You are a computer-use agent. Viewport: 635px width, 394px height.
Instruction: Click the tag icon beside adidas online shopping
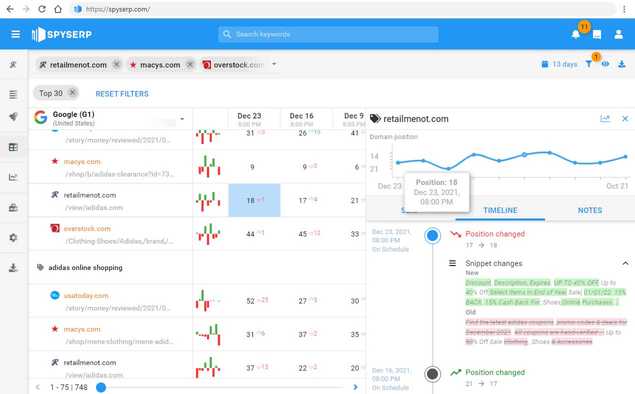point(40,267)
